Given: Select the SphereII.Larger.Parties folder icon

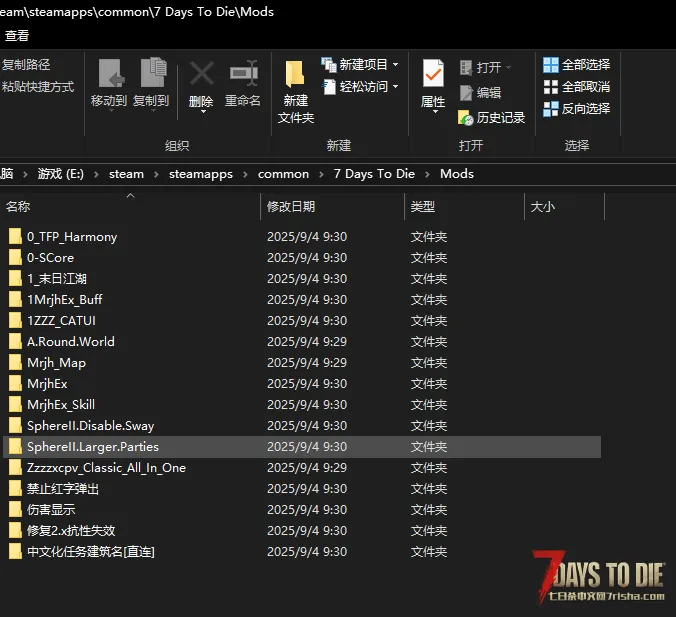Looking at the screenshot, I should 15,447.
